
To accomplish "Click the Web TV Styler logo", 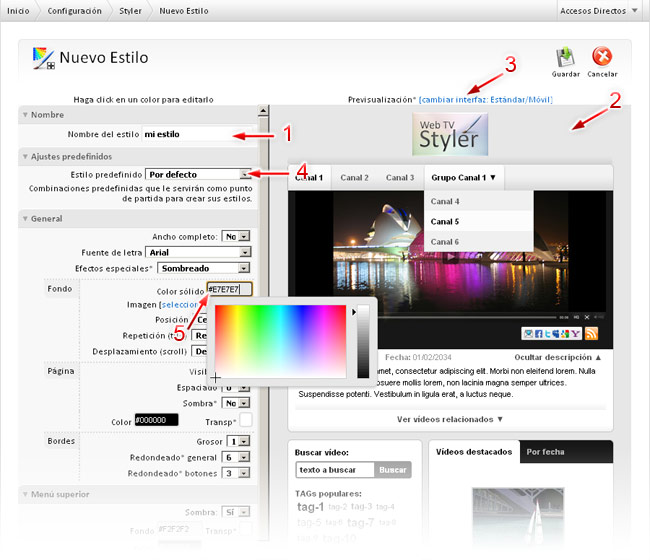I will pos(450,134).
